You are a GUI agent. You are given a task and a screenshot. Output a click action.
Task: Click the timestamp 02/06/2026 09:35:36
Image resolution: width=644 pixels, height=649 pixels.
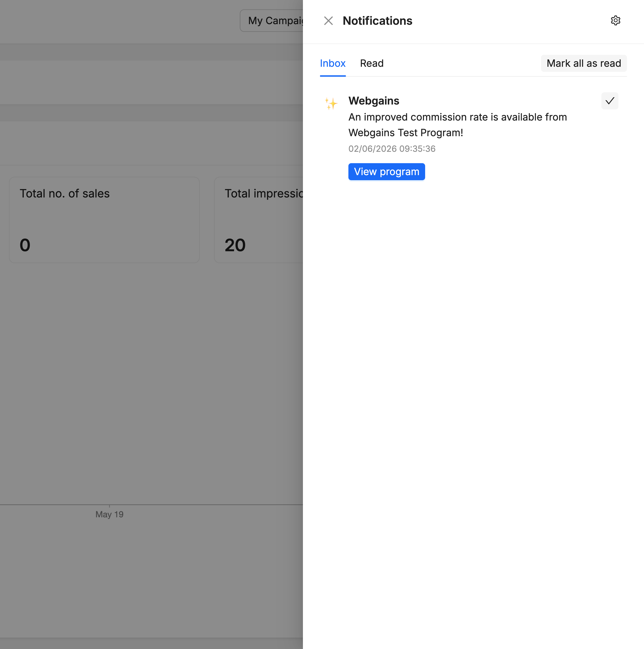click(392, 149)
